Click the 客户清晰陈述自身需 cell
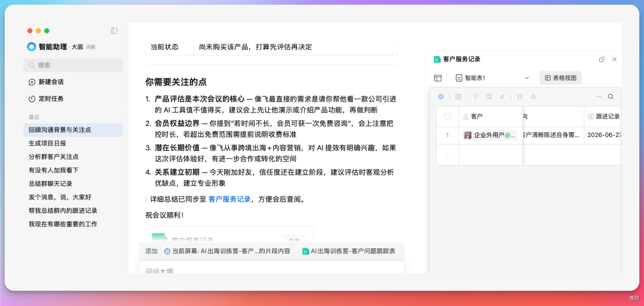The width and height of the screenshot is (644, 306). [553, 135]
